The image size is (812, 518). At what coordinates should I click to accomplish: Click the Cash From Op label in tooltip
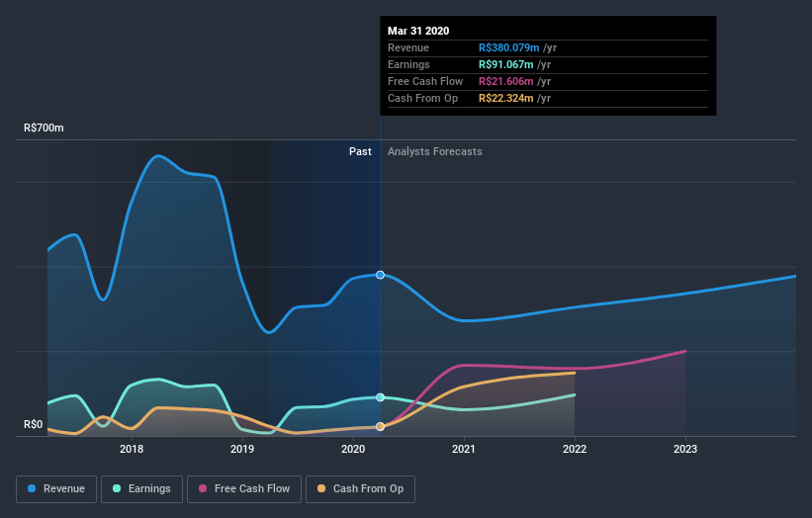(422, 98)
